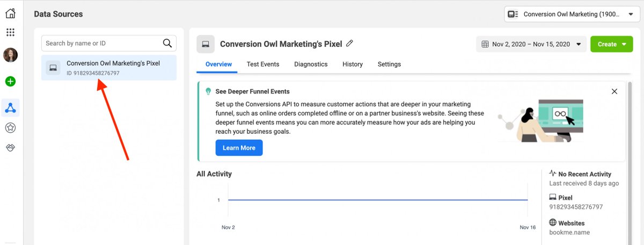Viewport: 644px width, 245px height.
Task: Go to the History tab
Action: click(x=353, y=64)
